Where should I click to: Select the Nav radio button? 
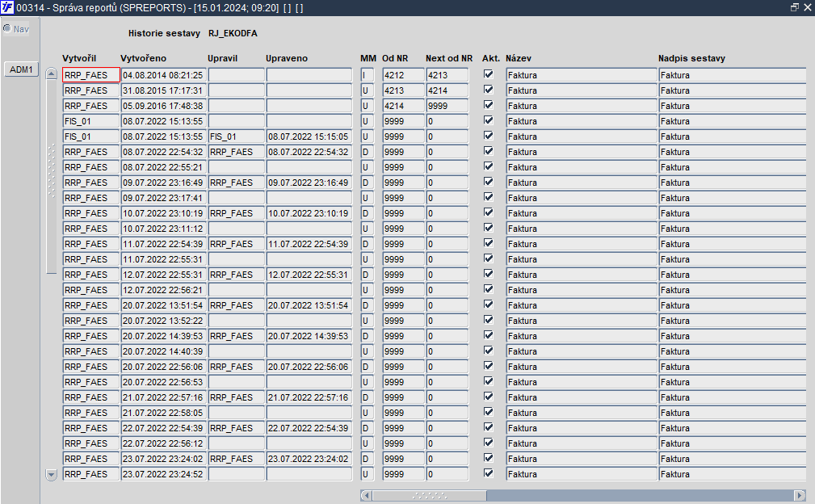[7, 28]
